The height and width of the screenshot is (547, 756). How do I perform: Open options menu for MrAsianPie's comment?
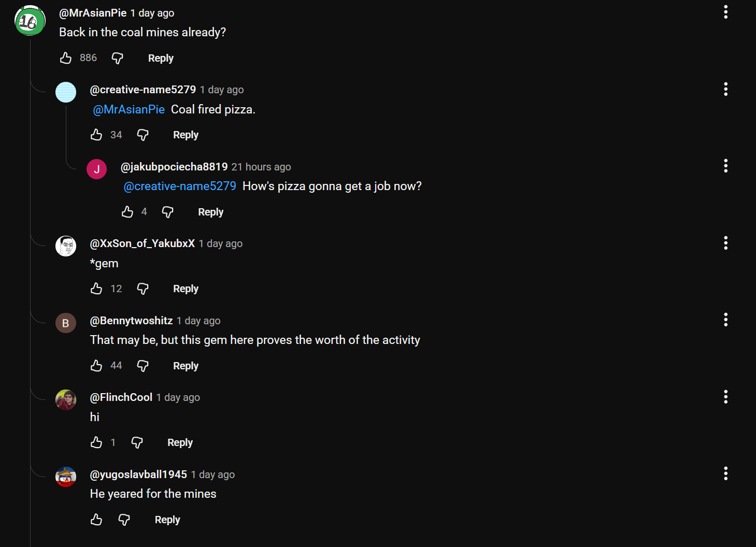[x=725, y=12]
